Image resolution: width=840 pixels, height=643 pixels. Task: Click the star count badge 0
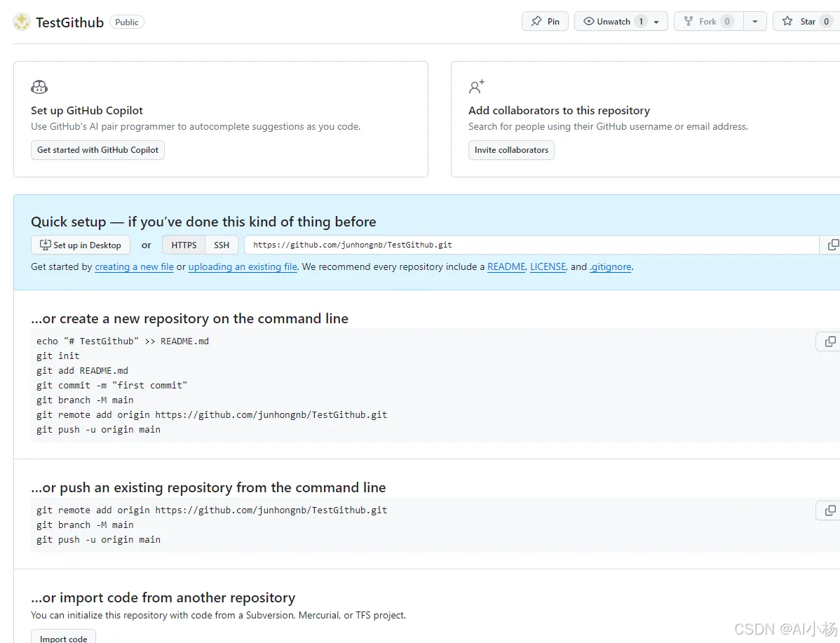click(826, 22)
